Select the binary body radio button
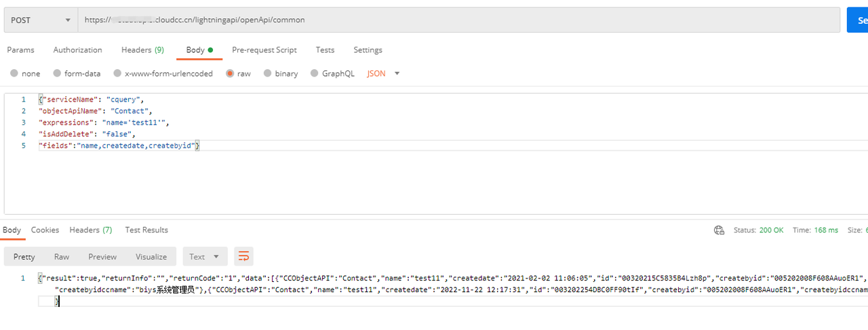 (268, 73)
